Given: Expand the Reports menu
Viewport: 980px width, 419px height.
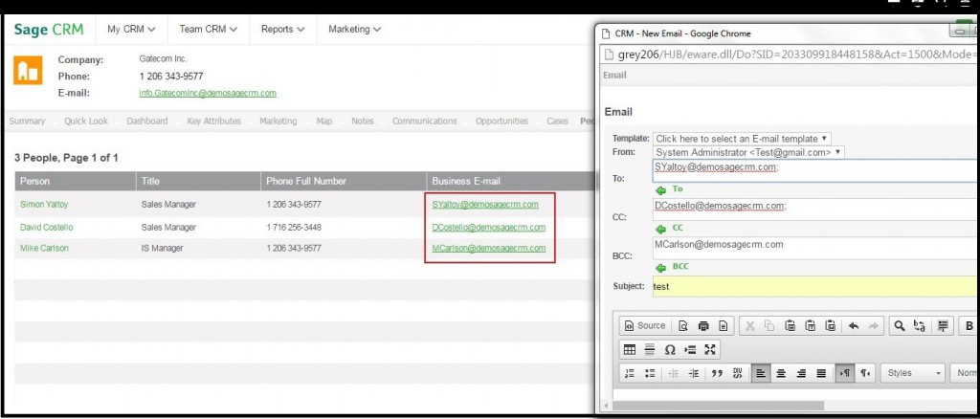Looking at the screenshot, I should coord(283,29).
